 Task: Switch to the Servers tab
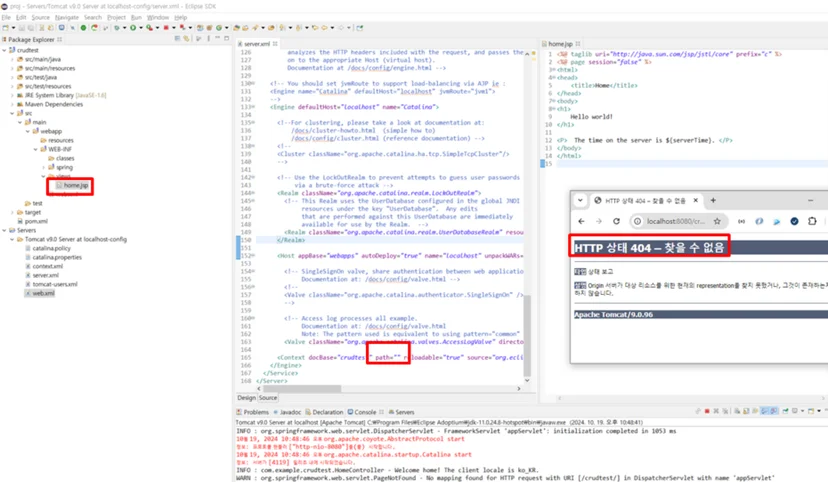tap(401, 412)
